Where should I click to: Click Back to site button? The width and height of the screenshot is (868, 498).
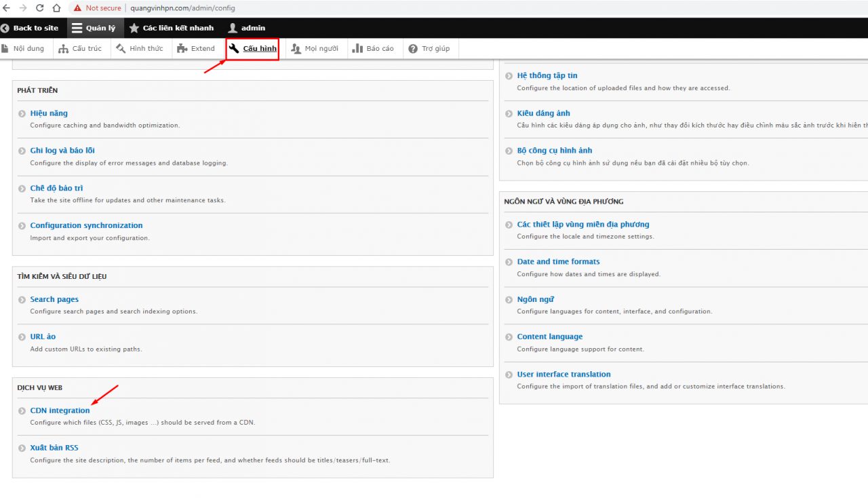[30, 28]
